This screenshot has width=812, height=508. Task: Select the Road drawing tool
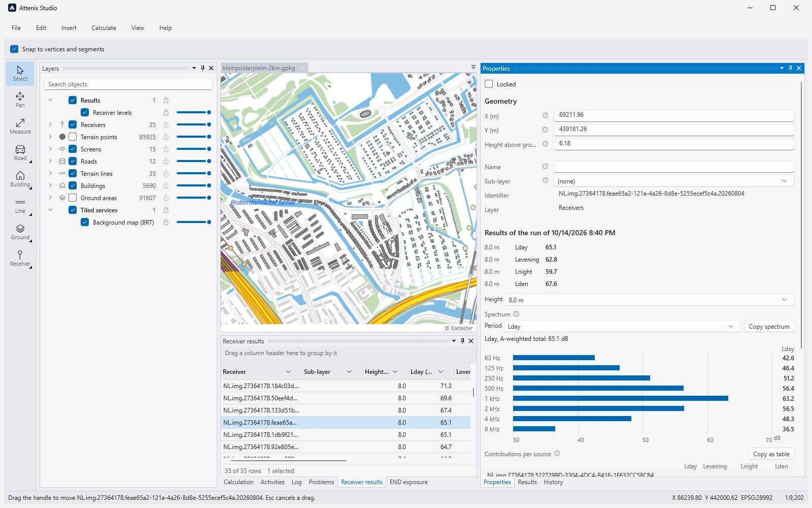point(20,153)
